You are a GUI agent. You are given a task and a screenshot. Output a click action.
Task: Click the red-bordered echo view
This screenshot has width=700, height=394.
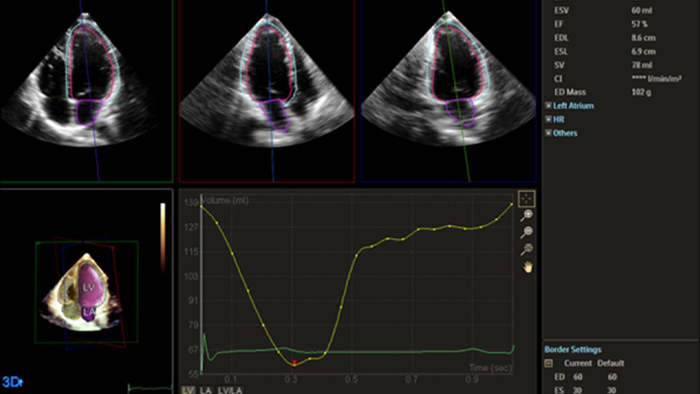(267, 91)
